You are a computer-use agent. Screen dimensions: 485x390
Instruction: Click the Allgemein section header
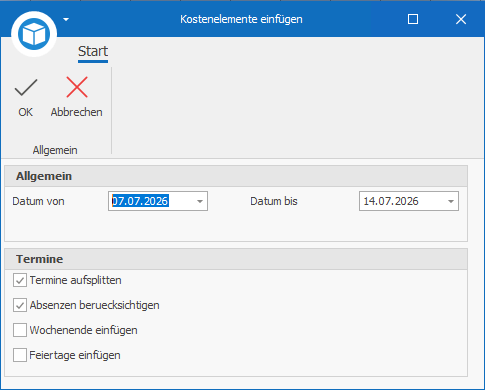(x=236, y=176)
